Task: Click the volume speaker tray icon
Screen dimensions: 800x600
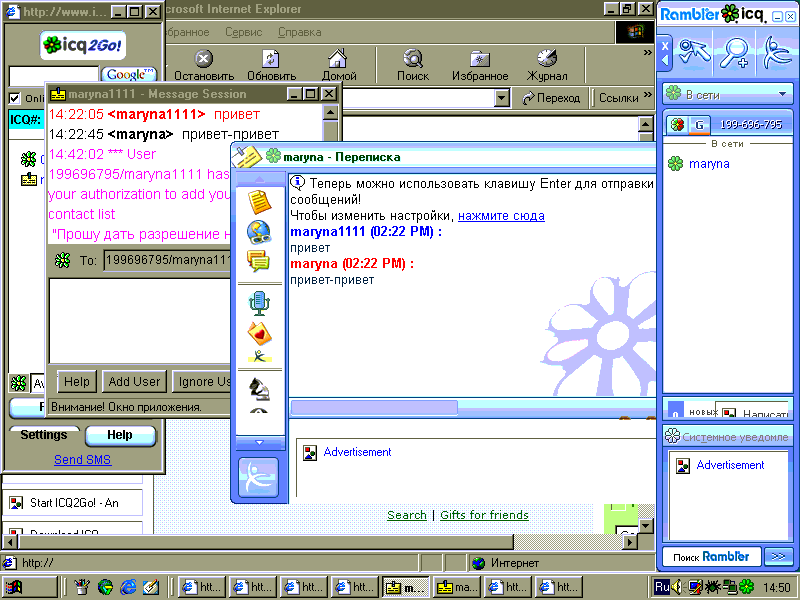Action: click(x=678, y=587)
